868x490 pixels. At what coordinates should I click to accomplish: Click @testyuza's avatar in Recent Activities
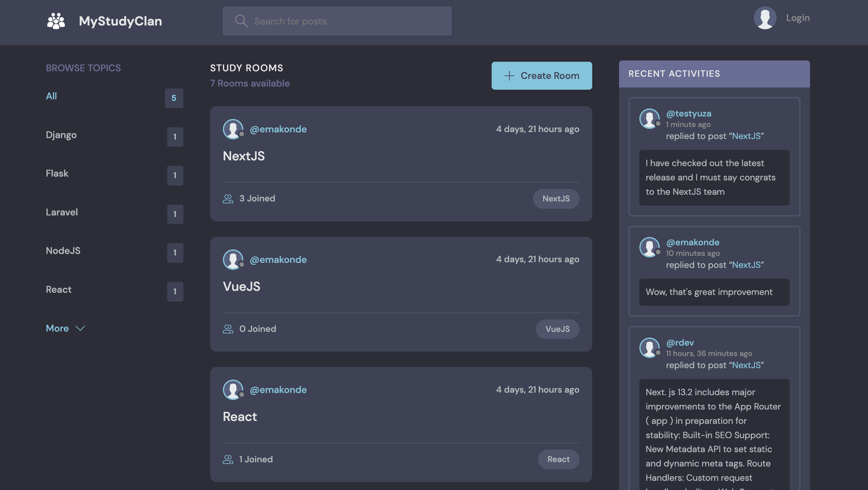[650, 119]
